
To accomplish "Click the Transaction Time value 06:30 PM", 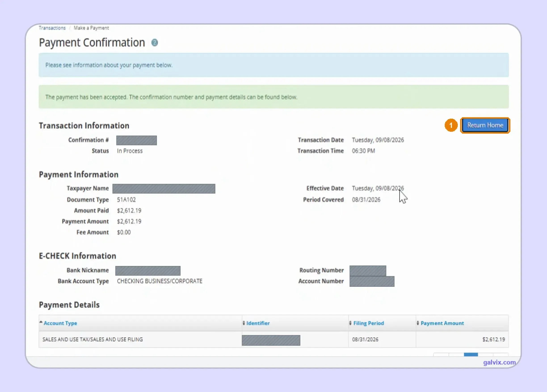I will pos(364,151).
